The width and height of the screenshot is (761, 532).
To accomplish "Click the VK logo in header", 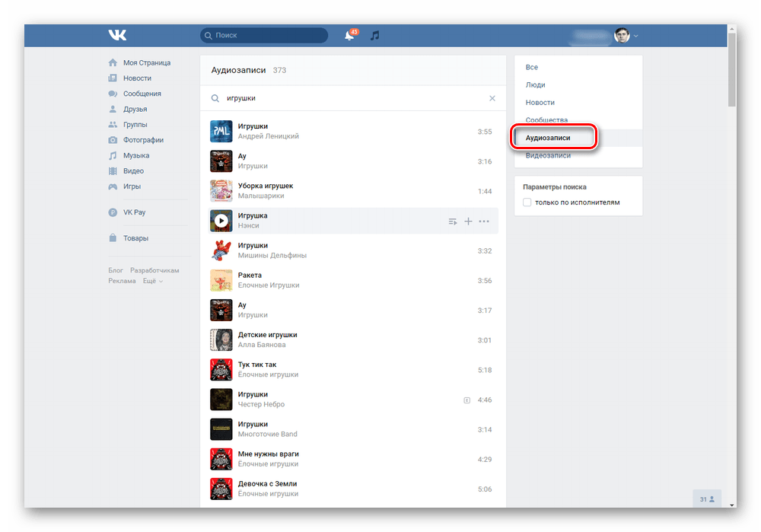I will point(117,35).
